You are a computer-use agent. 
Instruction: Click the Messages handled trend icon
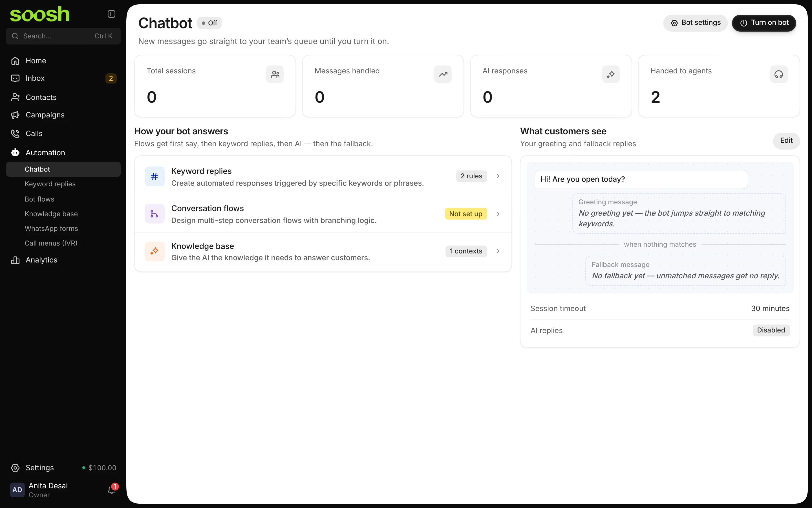(x=443, y=74)
